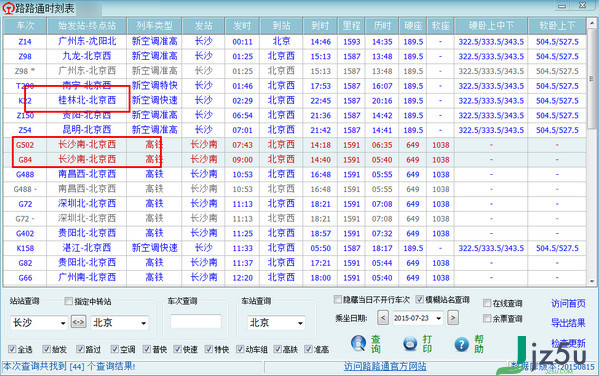Click the 访问首页 link
This screenshot has height=376, width=599.
click(568, 304)
